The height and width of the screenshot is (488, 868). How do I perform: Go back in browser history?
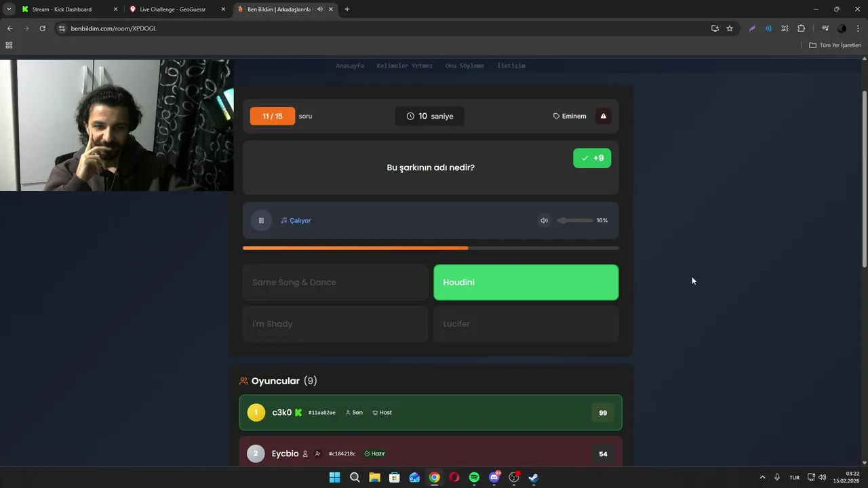point(9,28)
